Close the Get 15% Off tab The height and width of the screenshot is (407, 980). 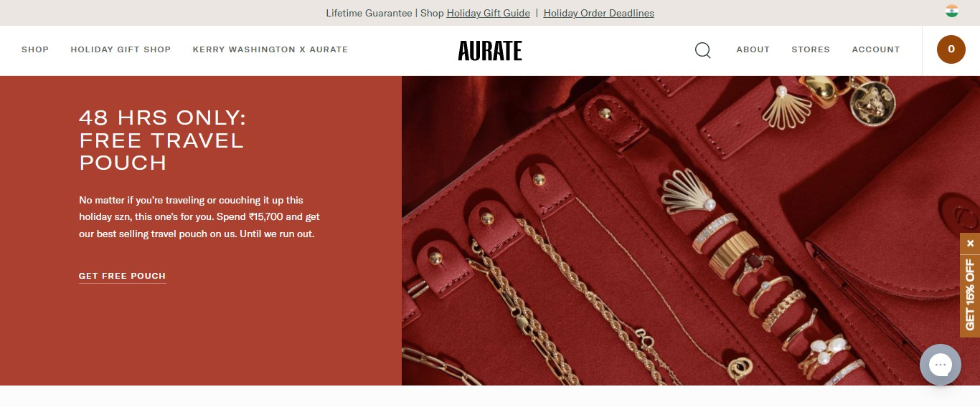(970, 244)
